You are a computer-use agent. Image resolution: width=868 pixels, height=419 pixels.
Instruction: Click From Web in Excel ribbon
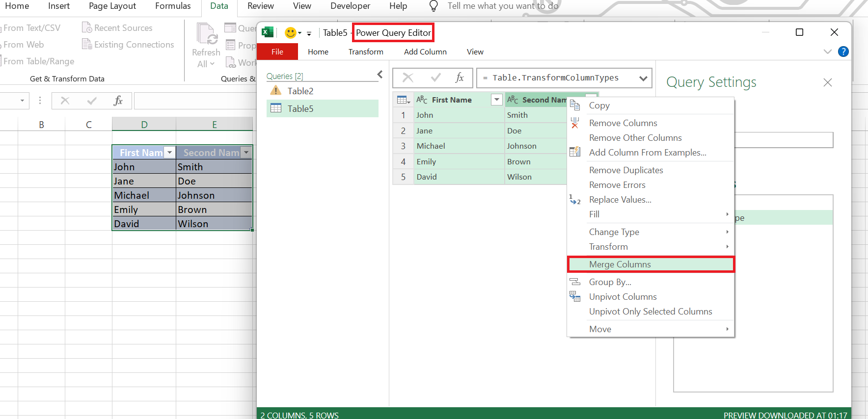(23, 44)
